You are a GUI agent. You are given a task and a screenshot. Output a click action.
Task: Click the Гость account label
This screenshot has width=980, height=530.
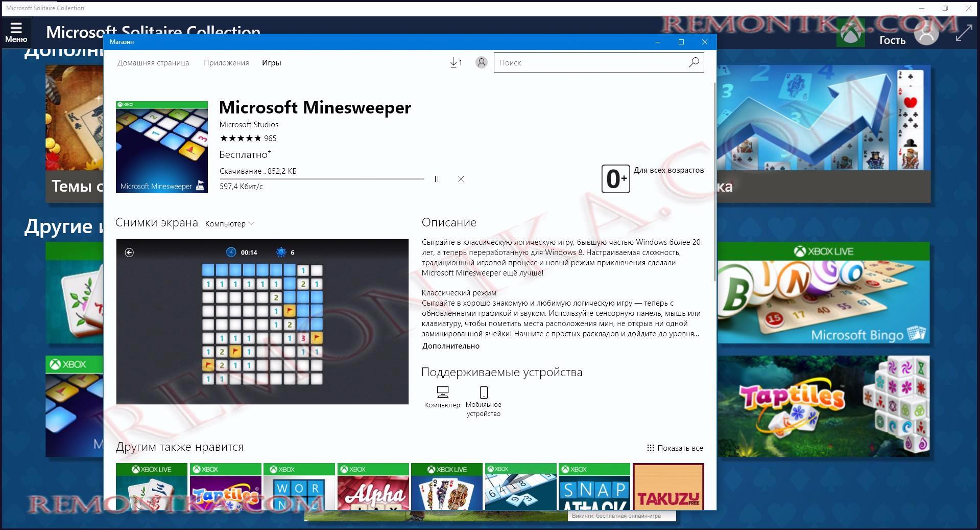click(892, 40)
